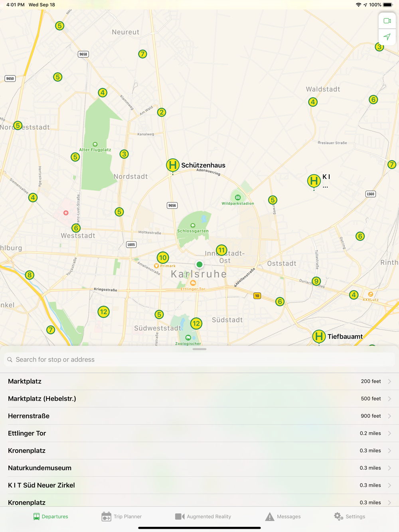This screenshot has height=532, width=399.
Task: Open Marktplatz (Hebelstr.) row chevron
Action: coord(389,398)
